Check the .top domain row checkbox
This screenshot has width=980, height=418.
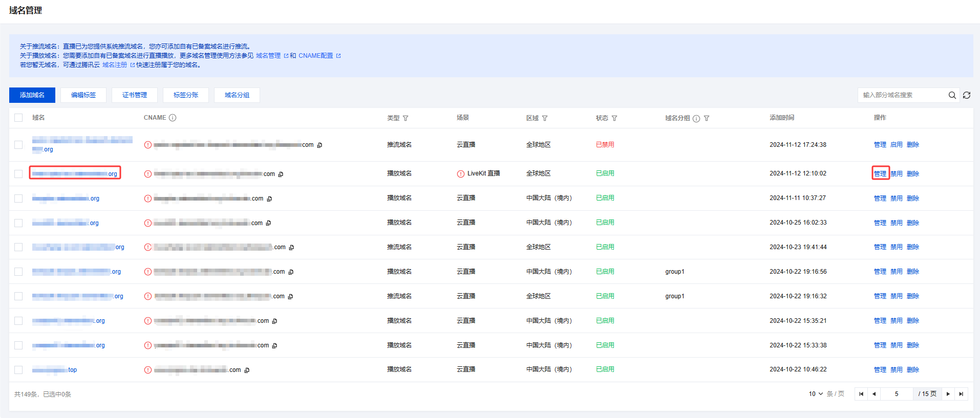[x=18, y=370]
